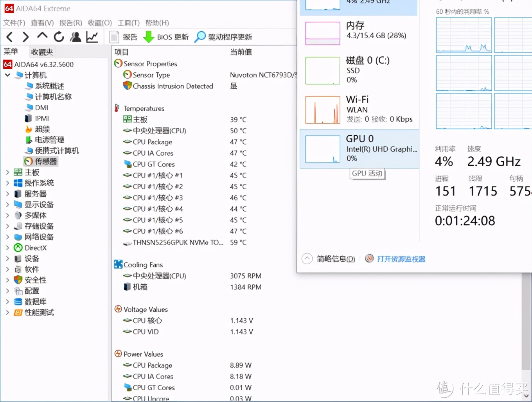Click the line graph monitoring icon
532x402 pixels.
click(92, 37)
